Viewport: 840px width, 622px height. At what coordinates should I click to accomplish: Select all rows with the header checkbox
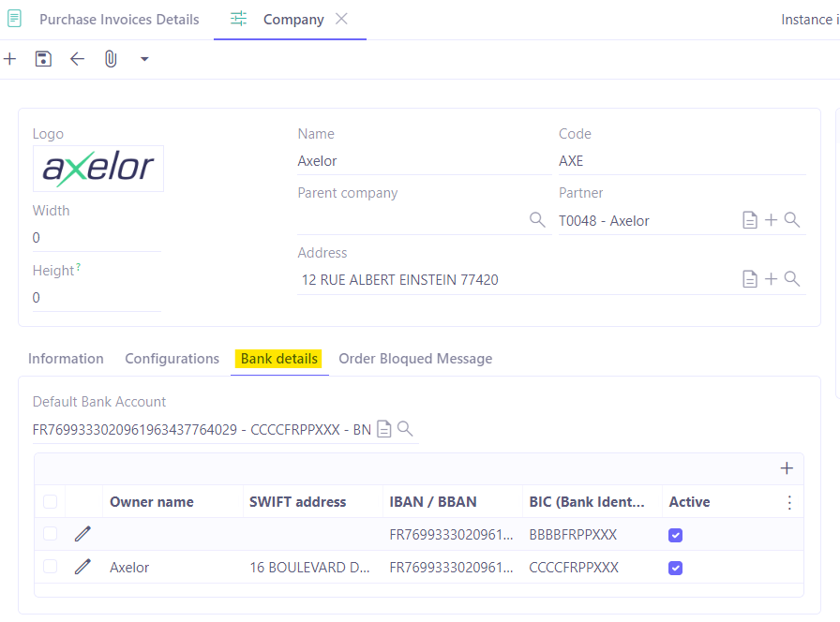50,501
